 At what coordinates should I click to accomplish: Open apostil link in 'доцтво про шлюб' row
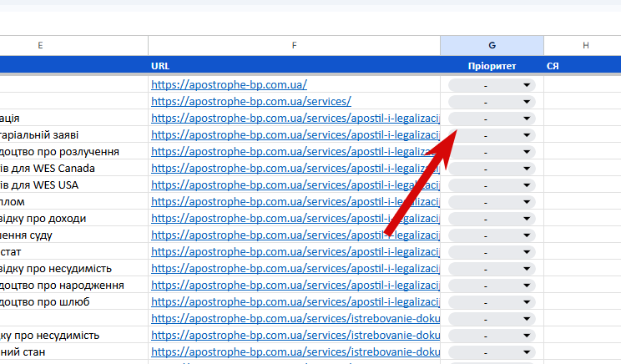[295, 302]
